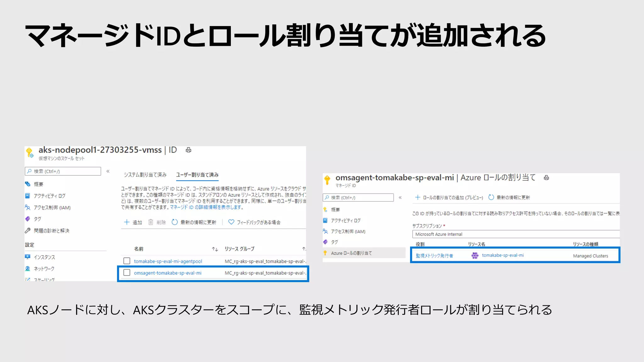
Task: Click the 役割 column header
Action: click(420, 244)
